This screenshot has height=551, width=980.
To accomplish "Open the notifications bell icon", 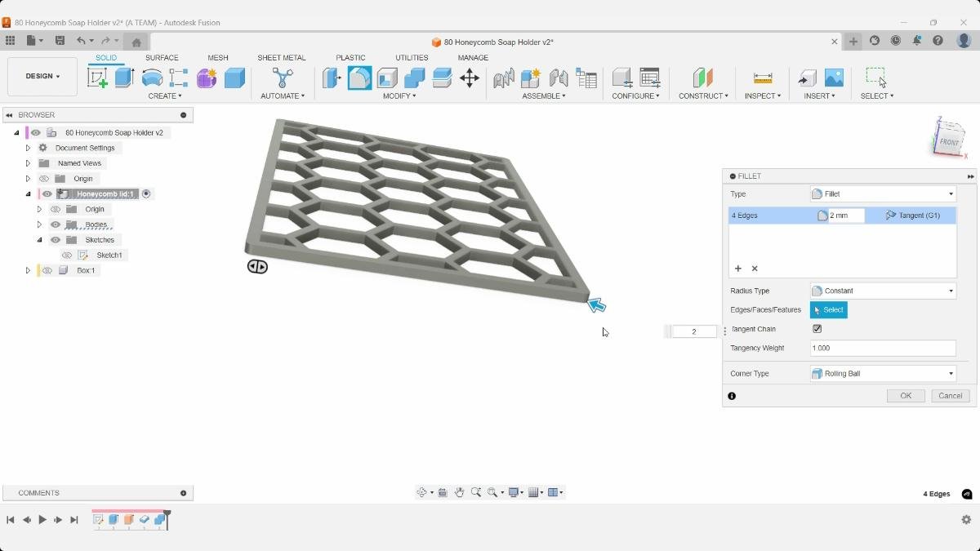I will click(917, 41).
